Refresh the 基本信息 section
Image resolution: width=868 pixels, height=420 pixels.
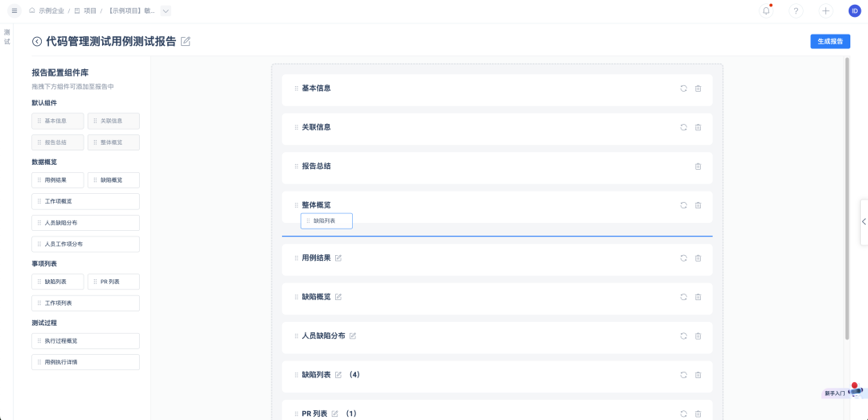tap(683, 89)
